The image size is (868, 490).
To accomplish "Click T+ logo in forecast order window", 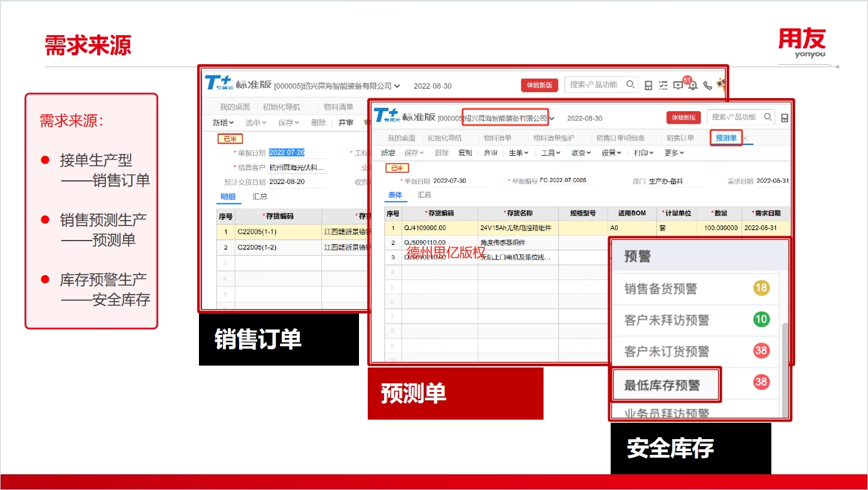I will (387, 115).
